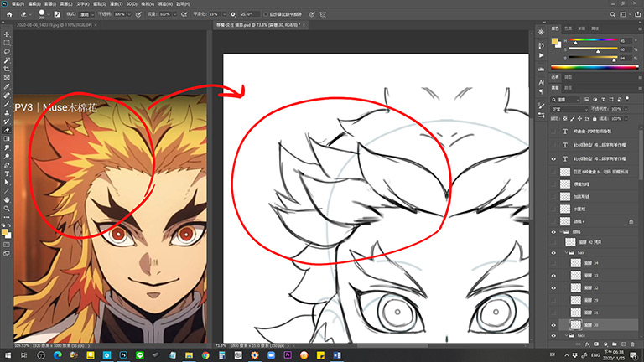The image size is (644, 362).
Task: Select the Clone Stamp tool
Action: click(7, 112)
